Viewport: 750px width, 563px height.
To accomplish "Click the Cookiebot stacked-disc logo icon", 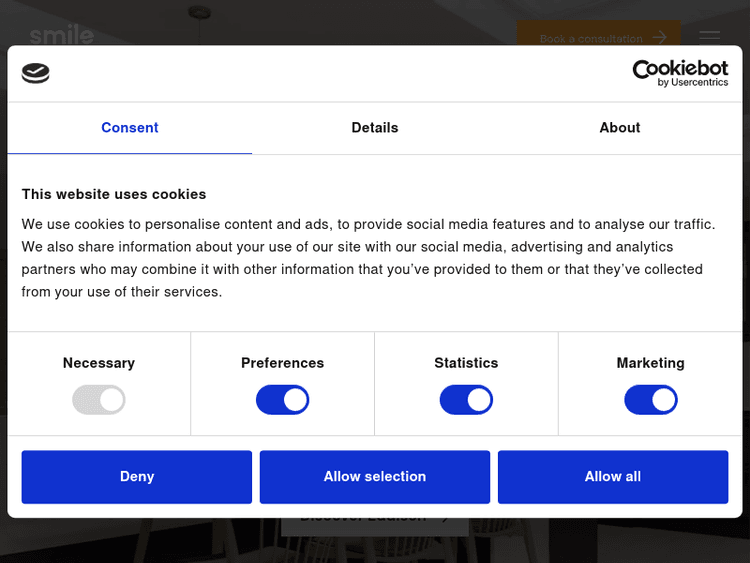I will 36,73.
